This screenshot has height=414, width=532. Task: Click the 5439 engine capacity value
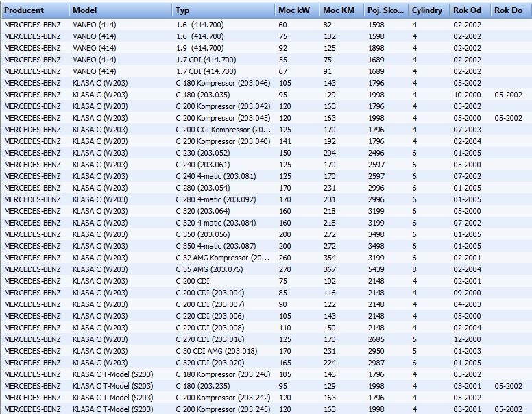coord(376,269)
